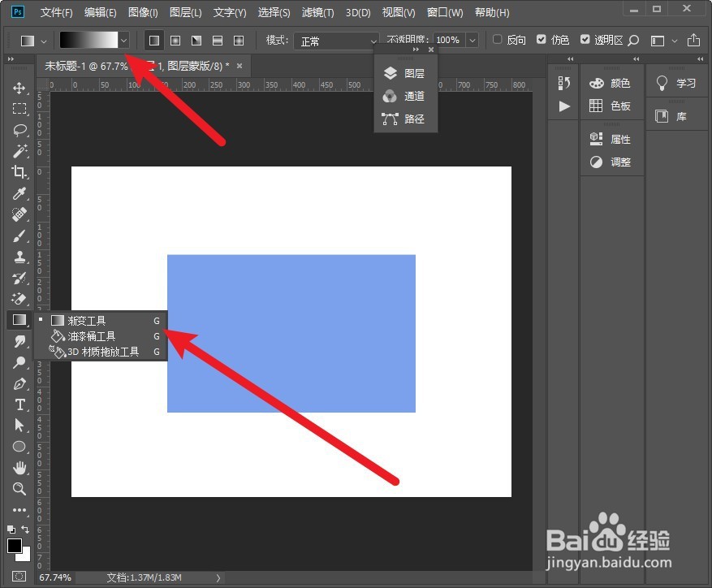
Task: Select the Type tool
Action: pos(19,404)
